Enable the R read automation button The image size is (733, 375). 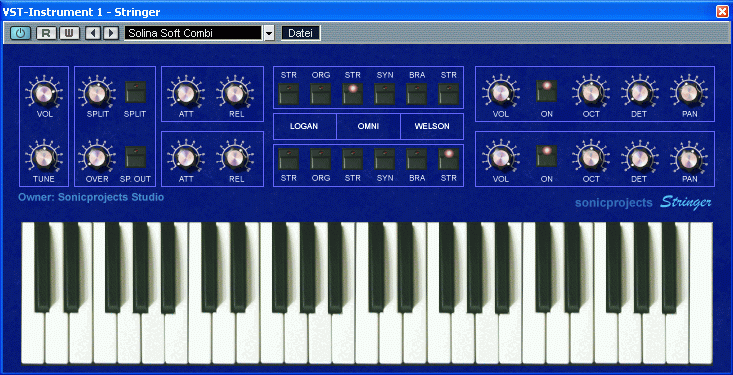pos(46,33)
